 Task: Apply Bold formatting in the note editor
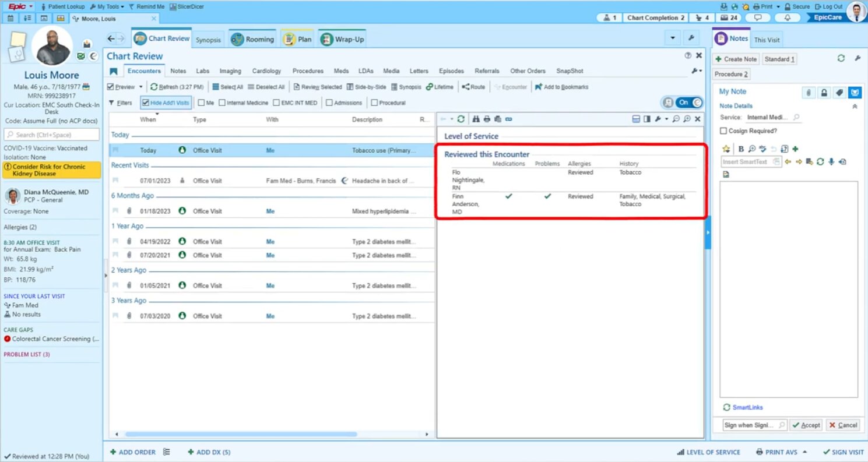click(740, 149)
